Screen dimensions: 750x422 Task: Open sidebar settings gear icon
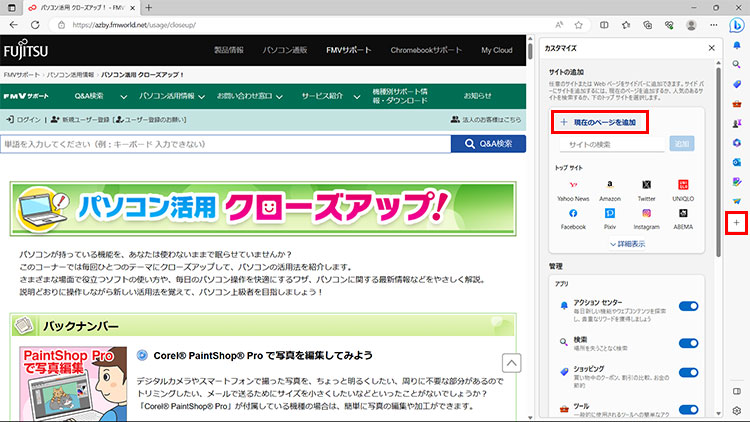pyautogui.click(x=736, y=410)
